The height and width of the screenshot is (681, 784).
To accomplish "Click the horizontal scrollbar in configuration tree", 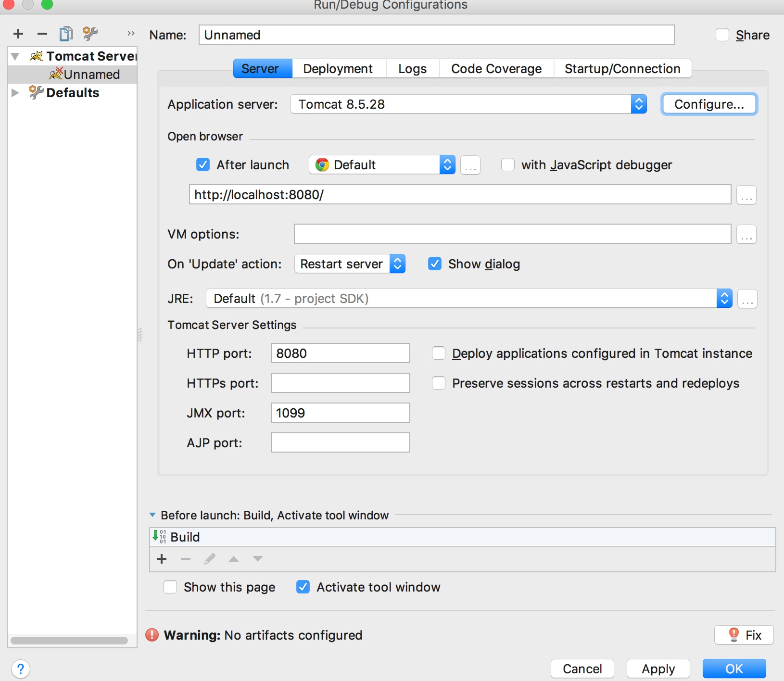I will 69,641.
